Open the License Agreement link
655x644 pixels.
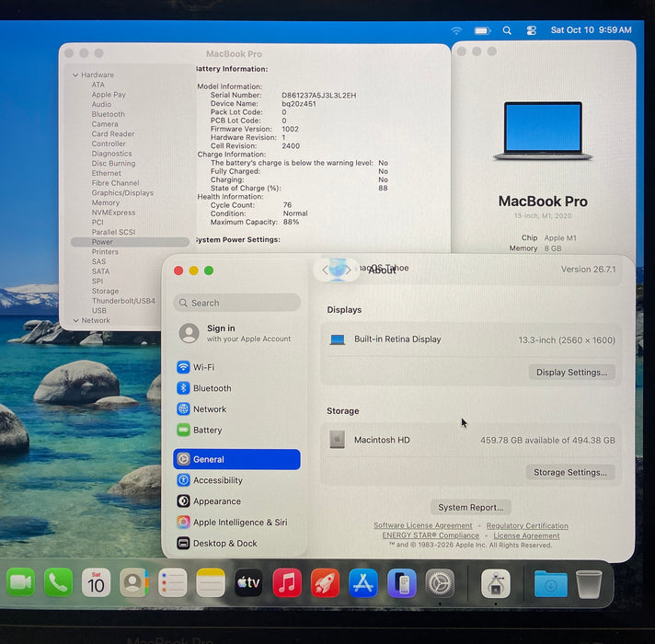point(526,535)
